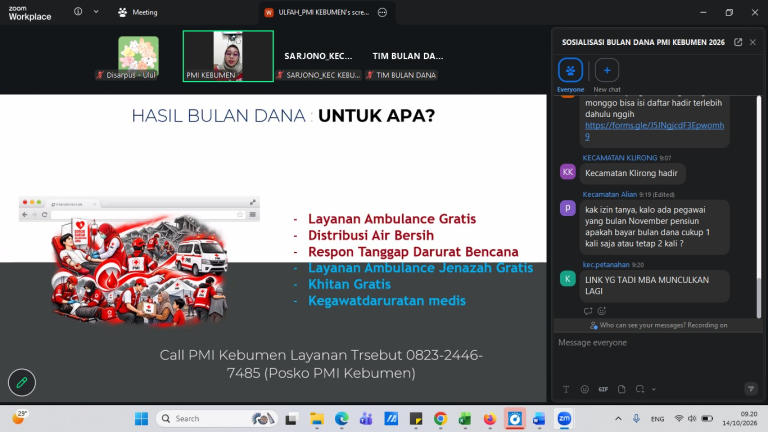This screenshot has width=768, height=432.
Task: Open Google Chrome from taskbar
Action: coord(440,419)
